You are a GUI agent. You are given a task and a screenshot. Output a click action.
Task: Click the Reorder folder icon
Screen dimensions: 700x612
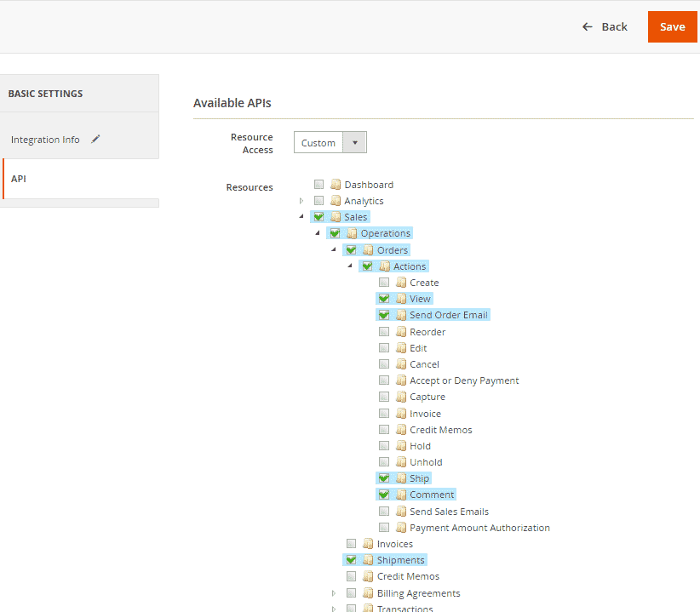pos(401,331)
